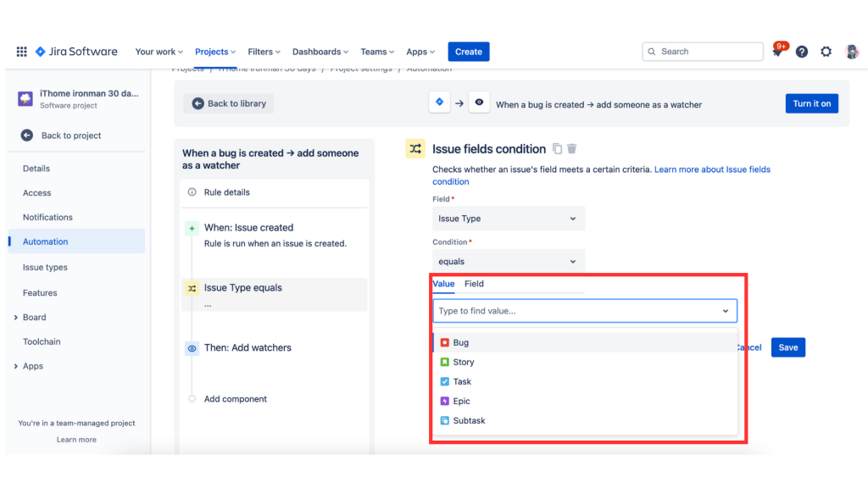Select Epic from the value list
Image resolution: width=868 pixels, height=488 pixels.
point(585,401)
